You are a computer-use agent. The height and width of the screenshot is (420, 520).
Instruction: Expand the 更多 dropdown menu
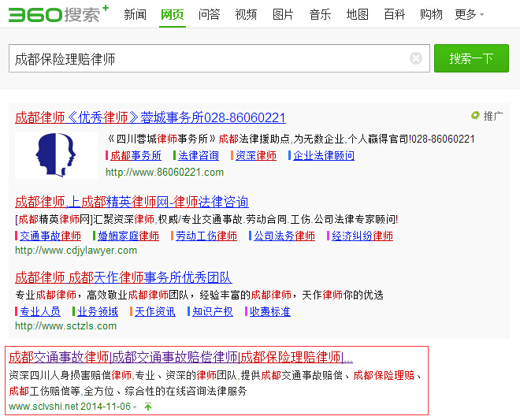(x=469, y=14)
